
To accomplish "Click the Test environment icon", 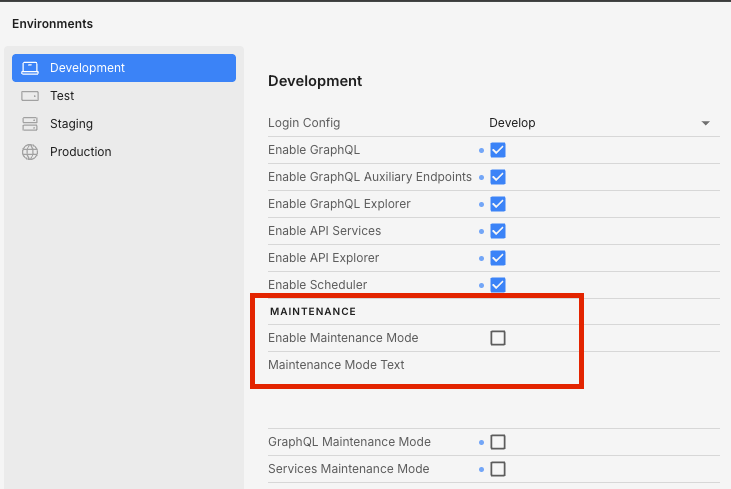I will coord(30,96).
